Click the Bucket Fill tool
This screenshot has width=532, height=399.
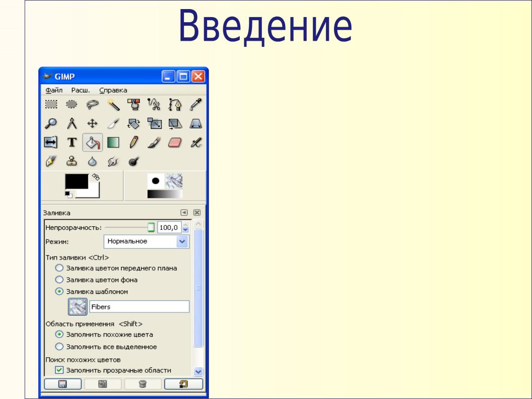[93, 142]
